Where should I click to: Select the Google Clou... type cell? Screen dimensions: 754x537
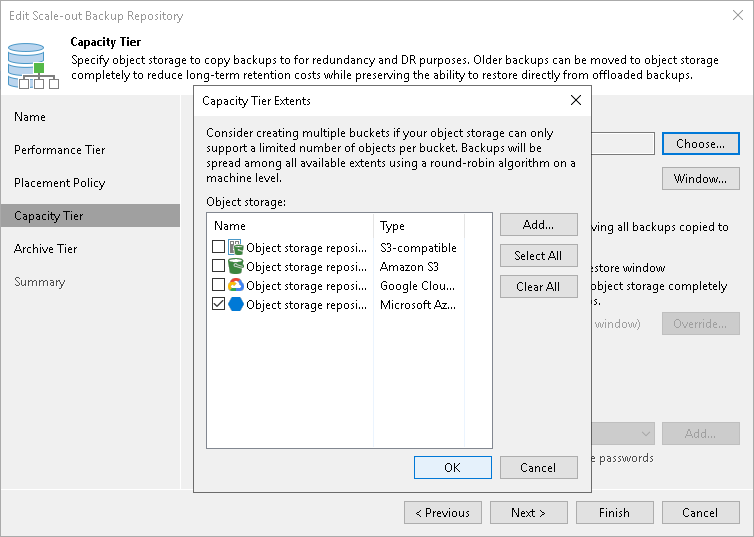(417, 286)
